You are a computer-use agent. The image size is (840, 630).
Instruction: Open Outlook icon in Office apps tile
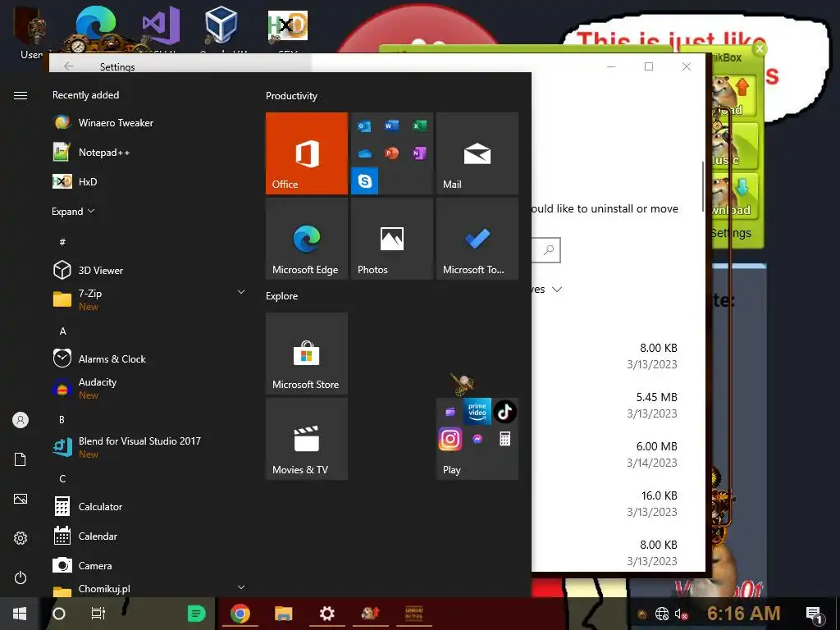coord(364,126)
